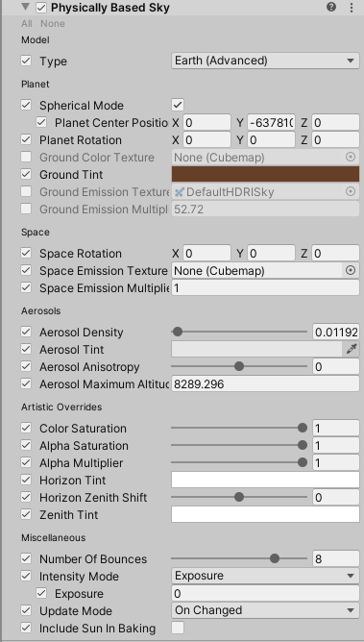364x642 pixels.
Task: Enable the Ground Emission Multiplier override
Action: [26, 209]
